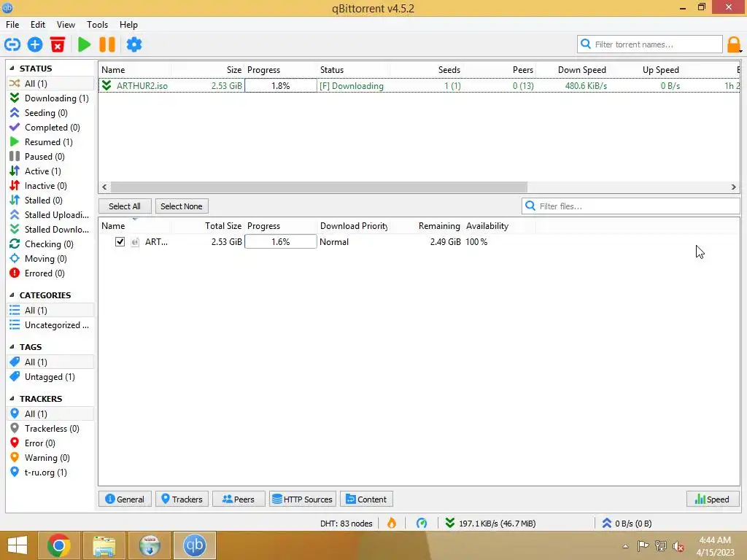747x560 pixels.
Task: Click the flame connection status icon
Action: click(392, 524)
